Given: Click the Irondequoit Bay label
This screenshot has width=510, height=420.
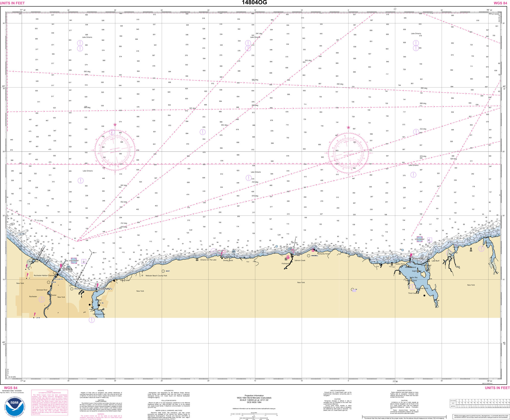Looking at the screenshot, I should pos(99,314).
